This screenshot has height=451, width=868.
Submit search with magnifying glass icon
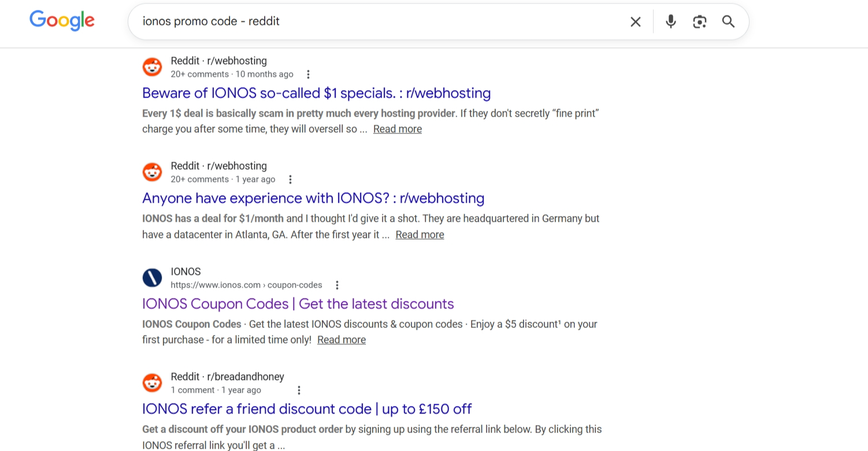[x=728, y=22]
